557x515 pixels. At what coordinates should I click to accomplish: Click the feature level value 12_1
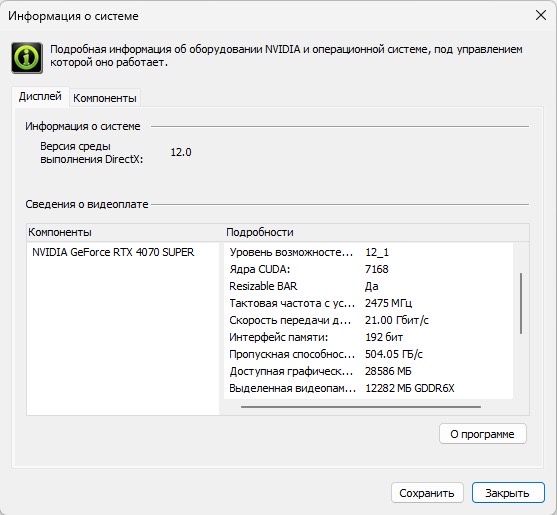coord(377,252)
